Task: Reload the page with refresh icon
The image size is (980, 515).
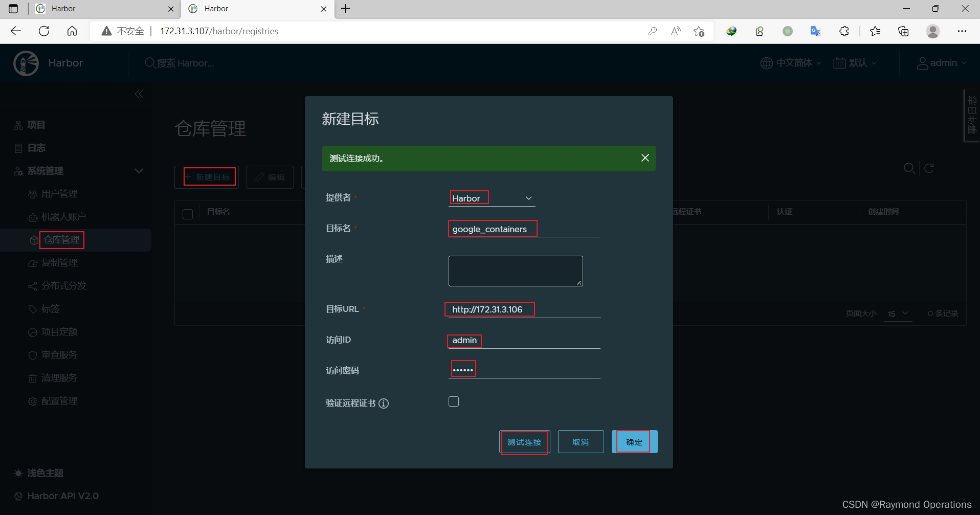Action: 44,31
